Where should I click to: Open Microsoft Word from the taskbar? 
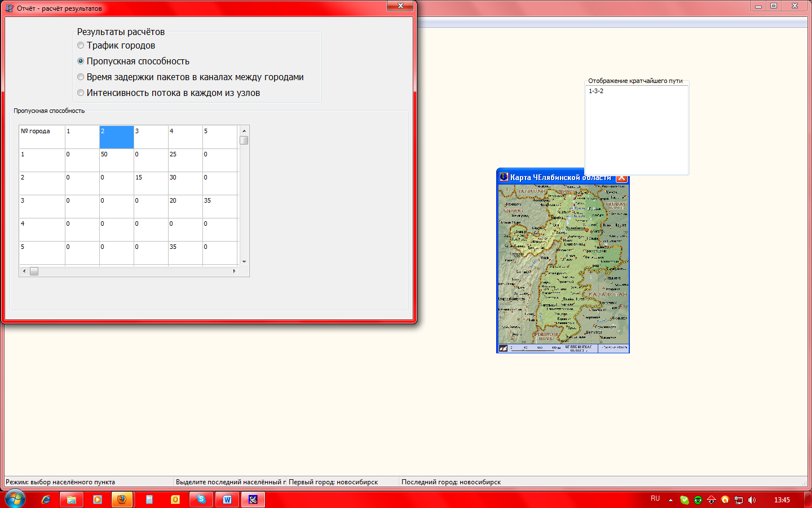(227, 500)
